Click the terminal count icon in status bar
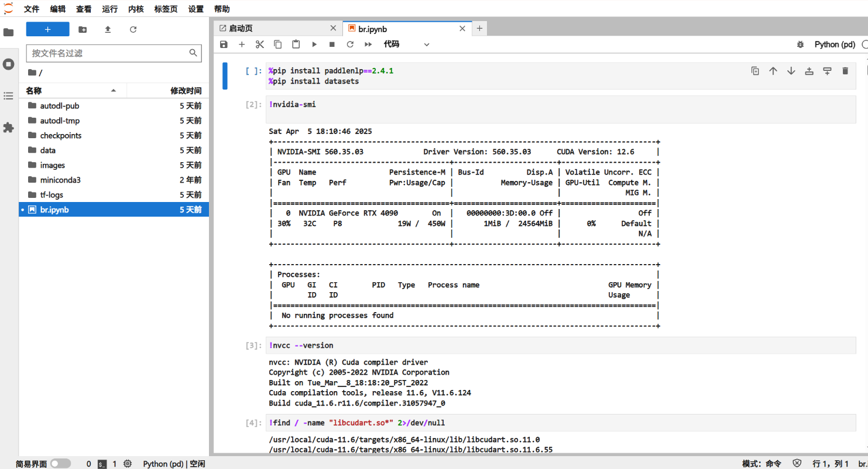 tap(102, 464)
